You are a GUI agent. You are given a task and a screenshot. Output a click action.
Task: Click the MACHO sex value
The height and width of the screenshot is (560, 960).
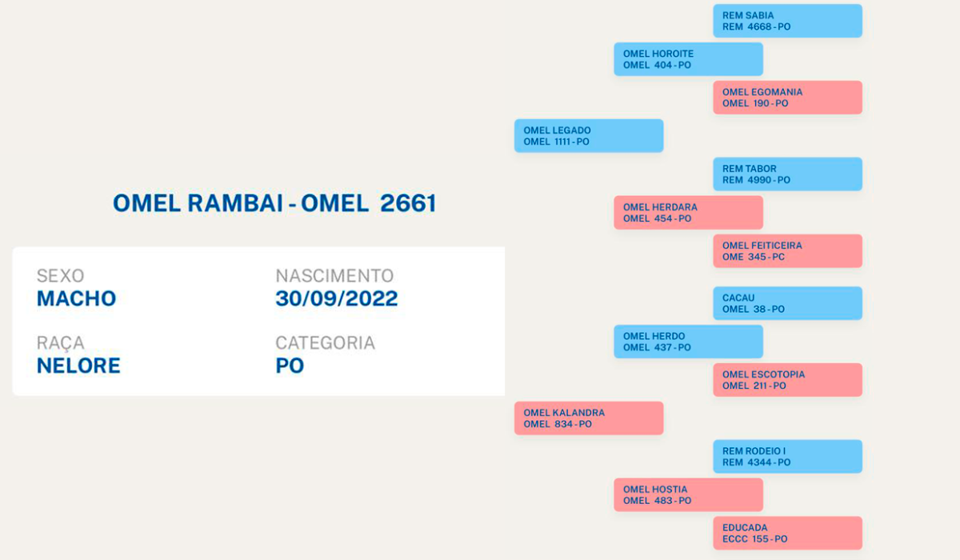point(76,299)
